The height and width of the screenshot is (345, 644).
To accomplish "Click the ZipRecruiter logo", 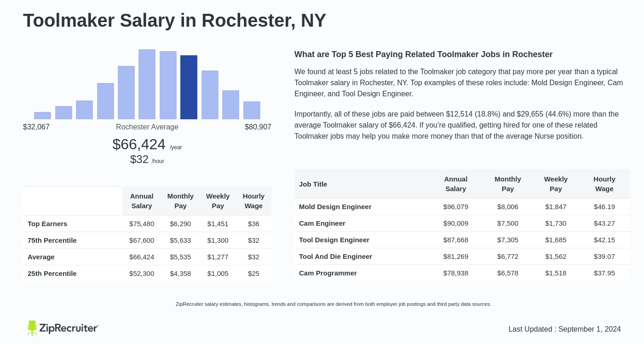I will 63,328.
